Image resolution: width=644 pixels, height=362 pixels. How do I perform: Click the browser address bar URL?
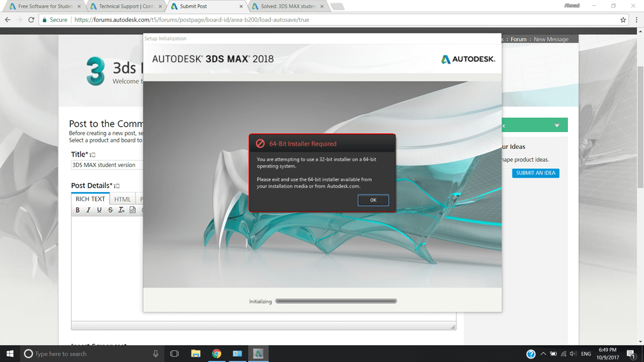click(x=191, y=20)
